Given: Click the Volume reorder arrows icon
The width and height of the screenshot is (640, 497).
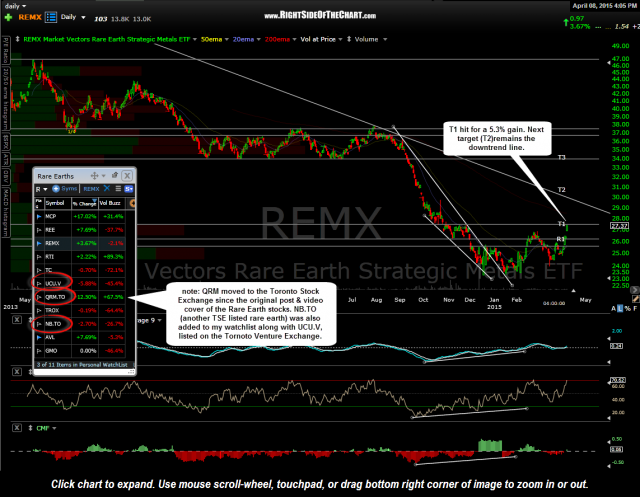Looking at the screenshot, I should click(x=349, y=39).
